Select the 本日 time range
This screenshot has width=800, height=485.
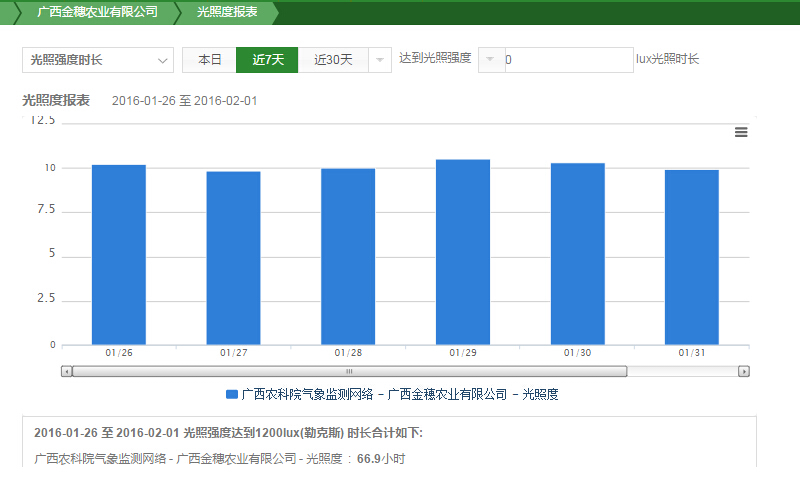pyautogui.click(x=209, y=60)
